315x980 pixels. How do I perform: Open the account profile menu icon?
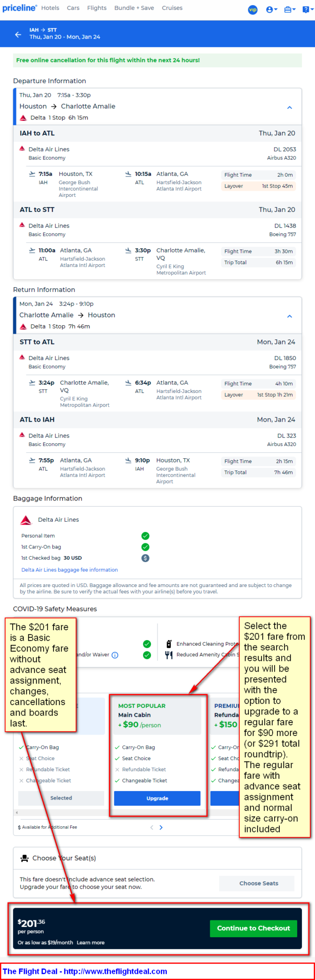(x=271, y=9)
